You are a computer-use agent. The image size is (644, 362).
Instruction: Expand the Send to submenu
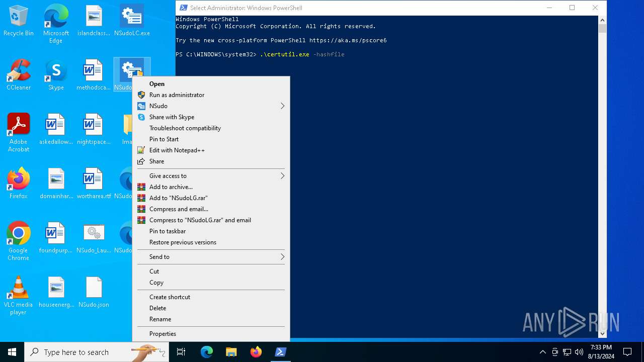click(211, 257)
